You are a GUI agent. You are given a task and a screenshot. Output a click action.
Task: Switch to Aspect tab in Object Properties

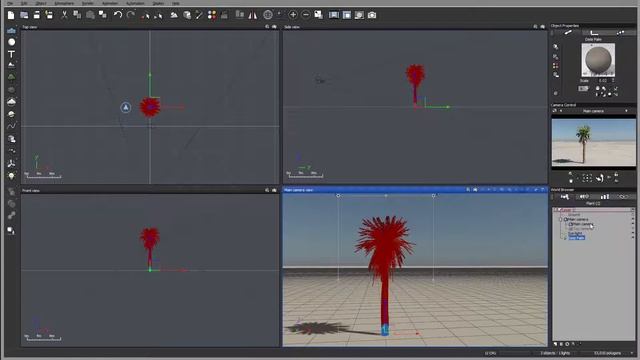(568, 32)
